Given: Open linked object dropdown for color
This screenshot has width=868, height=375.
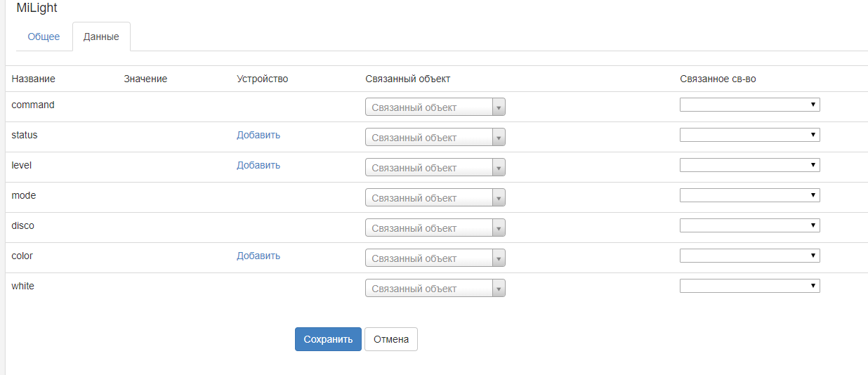Looking at the screenshot, I should coord(435,258).
